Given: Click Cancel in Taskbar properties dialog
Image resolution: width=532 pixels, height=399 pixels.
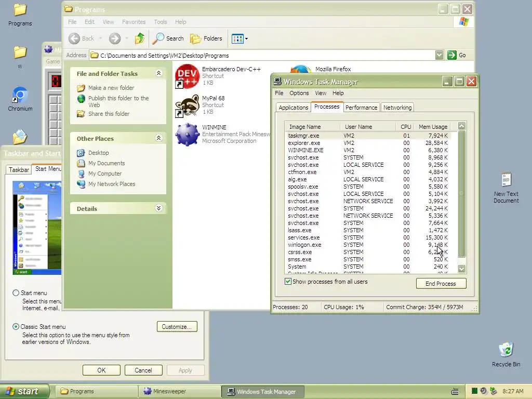Looking at the screenshot, I should pos(143,370).
